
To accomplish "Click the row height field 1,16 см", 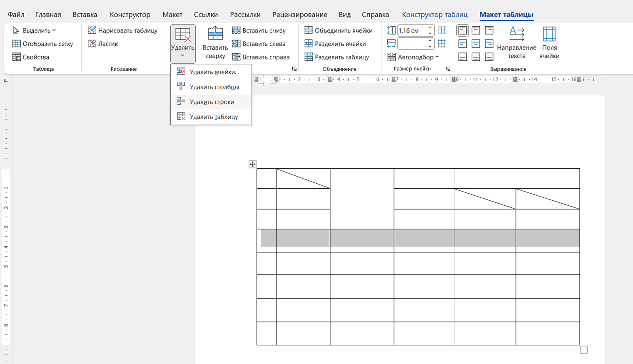I will click(x=412, y=30).
